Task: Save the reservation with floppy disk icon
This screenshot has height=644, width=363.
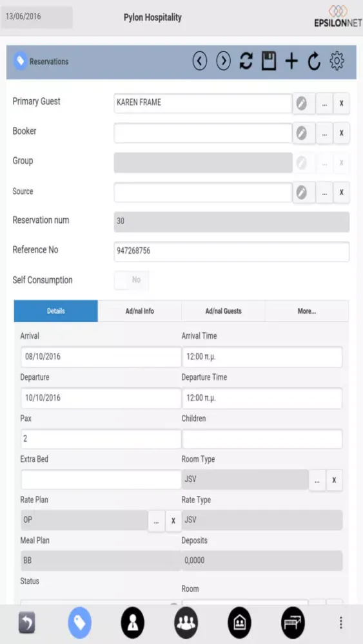Action: point(268,61)
